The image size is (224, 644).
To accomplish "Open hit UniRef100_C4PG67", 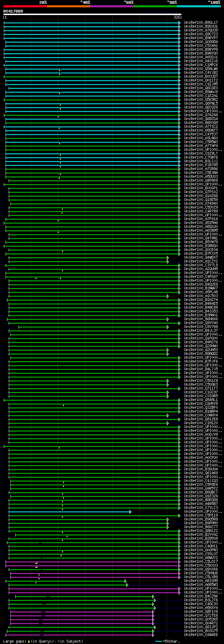I will [x=201, y=276].
